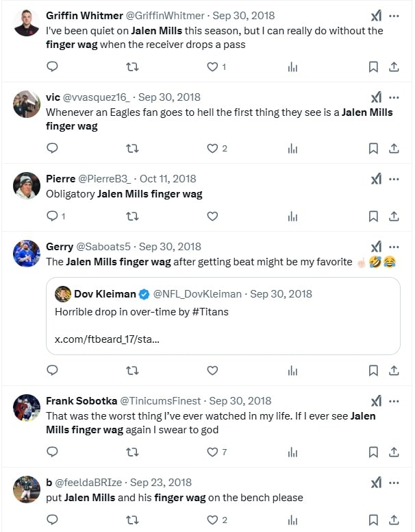Like Griffin Whitmer's finger wag tweet
415x532 pixels.
click(x=212, y=66)
